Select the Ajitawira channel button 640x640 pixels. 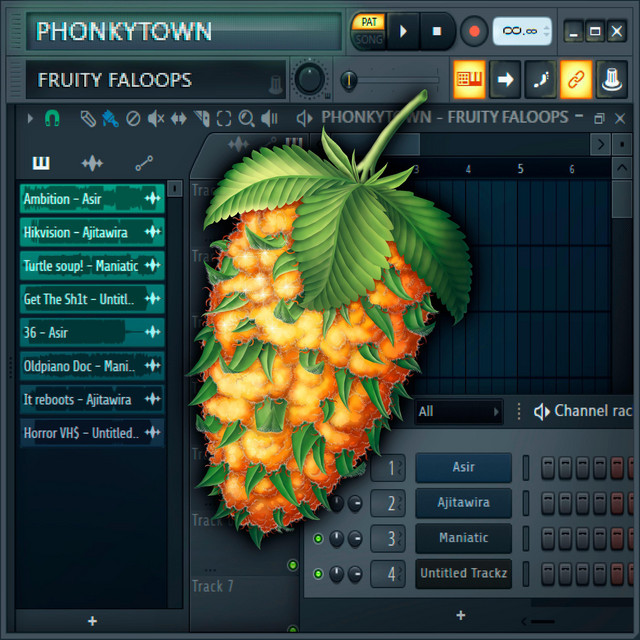[x=463, y=502]
